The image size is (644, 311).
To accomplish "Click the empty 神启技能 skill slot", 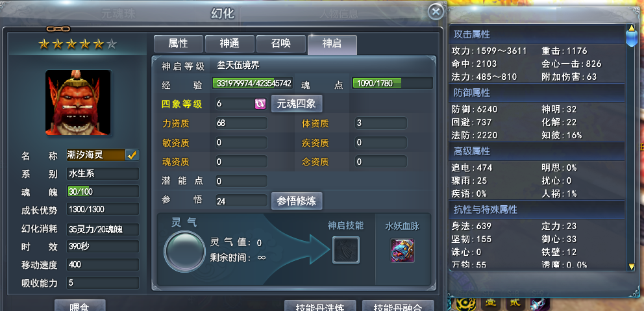I will [345, 250].
